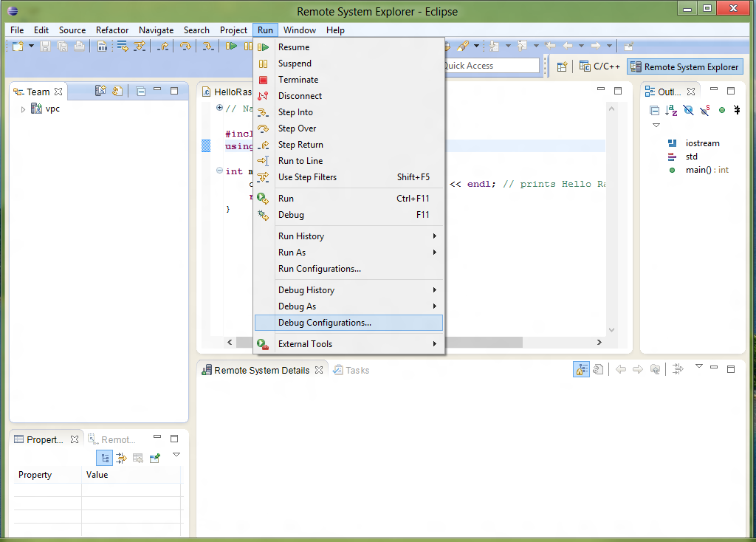Open the Back navigation history dropdown

[x=582, y=47]
